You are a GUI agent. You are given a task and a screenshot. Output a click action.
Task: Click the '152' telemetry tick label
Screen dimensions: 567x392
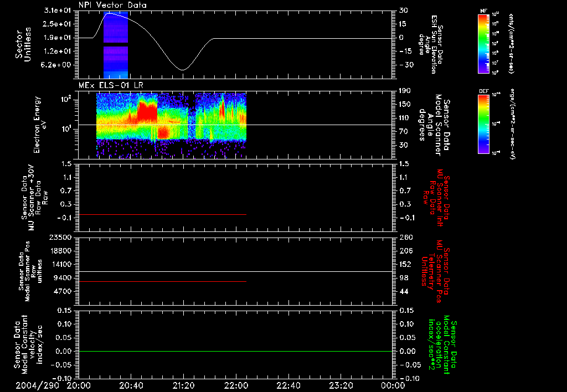405,264
